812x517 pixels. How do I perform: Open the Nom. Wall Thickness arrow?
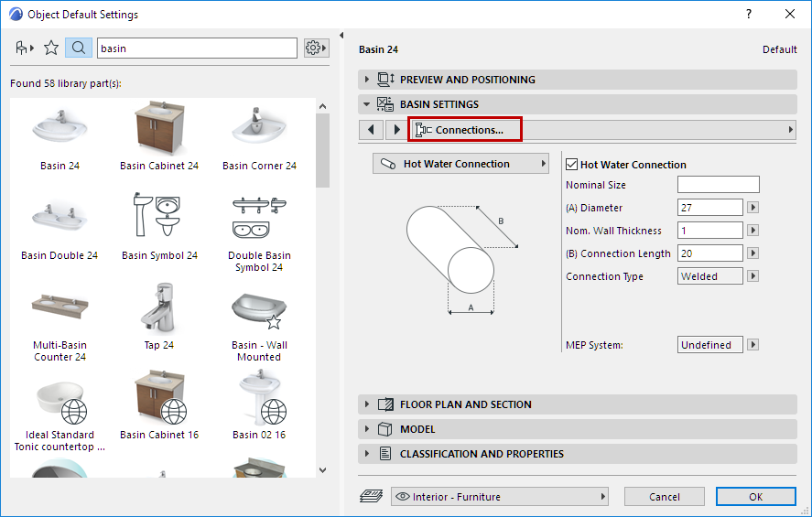(x=753, y=230)
